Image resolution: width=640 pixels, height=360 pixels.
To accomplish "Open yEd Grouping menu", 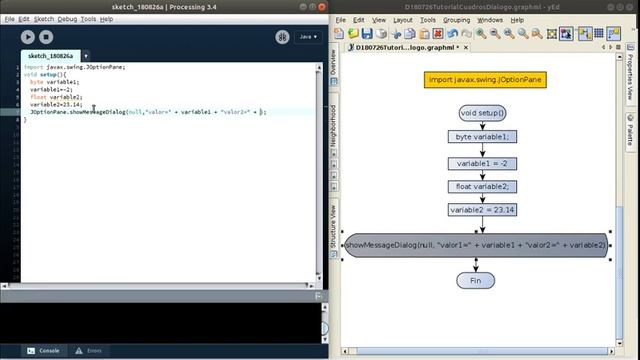I will 456,20.
